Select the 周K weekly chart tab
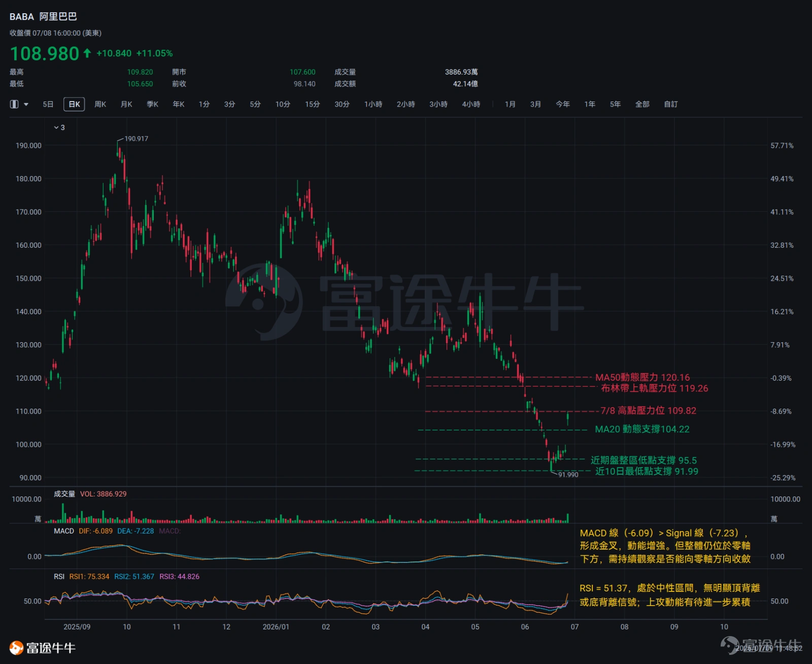The height and width of the screenshot is (664, 812). click(100, 104)
